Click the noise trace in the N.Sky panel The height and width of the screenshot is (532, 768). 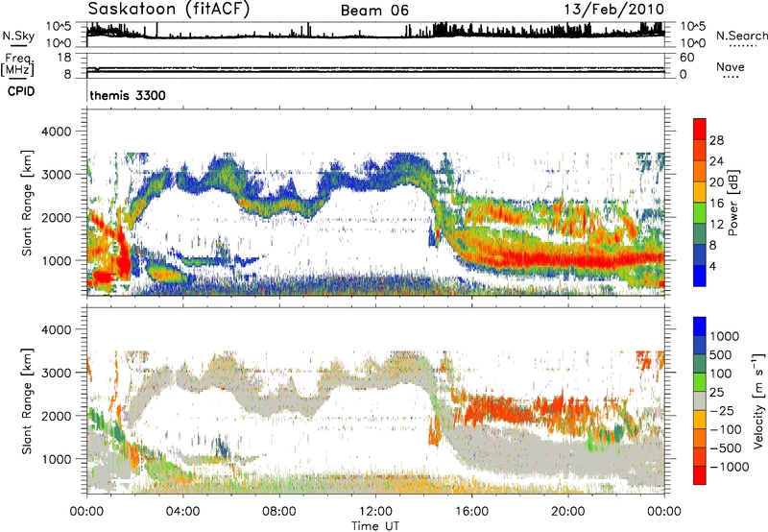point(375,35)
